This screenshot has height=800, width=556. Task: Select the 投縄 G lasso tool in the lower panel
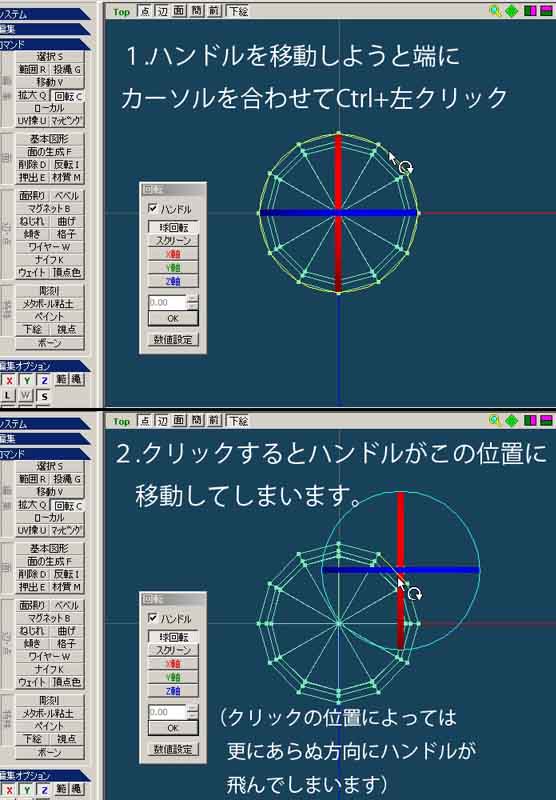point(67,479)
